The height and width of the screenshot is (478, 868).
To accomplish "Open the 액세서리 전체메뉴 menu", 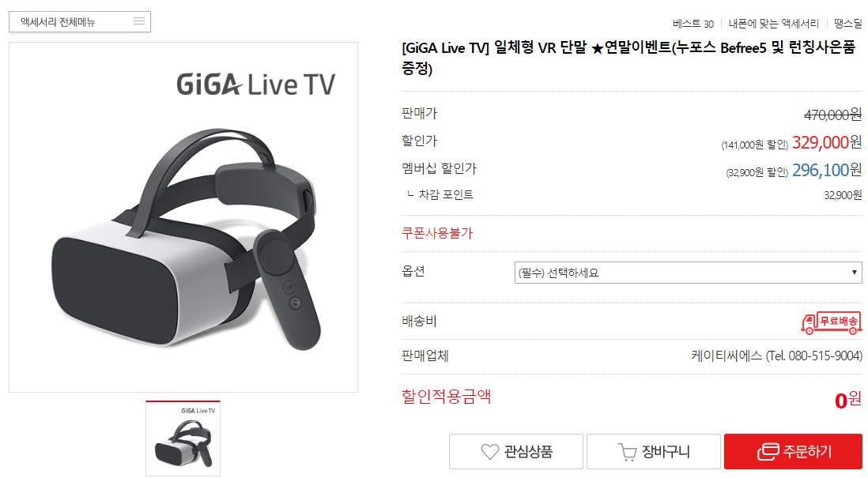I will click(80, 21).
